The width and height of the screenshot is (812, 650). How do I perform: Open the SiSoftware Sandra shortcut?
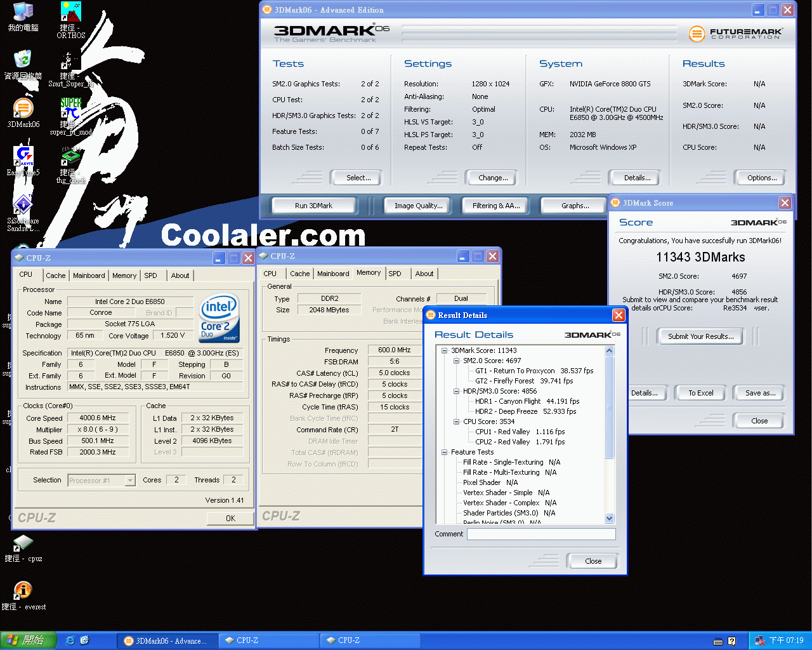point(23,213)
